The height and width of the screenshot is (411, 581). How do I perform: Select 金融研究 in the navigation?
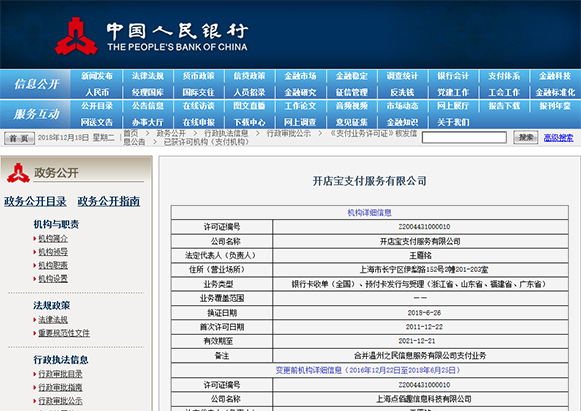tap(301, 92)
